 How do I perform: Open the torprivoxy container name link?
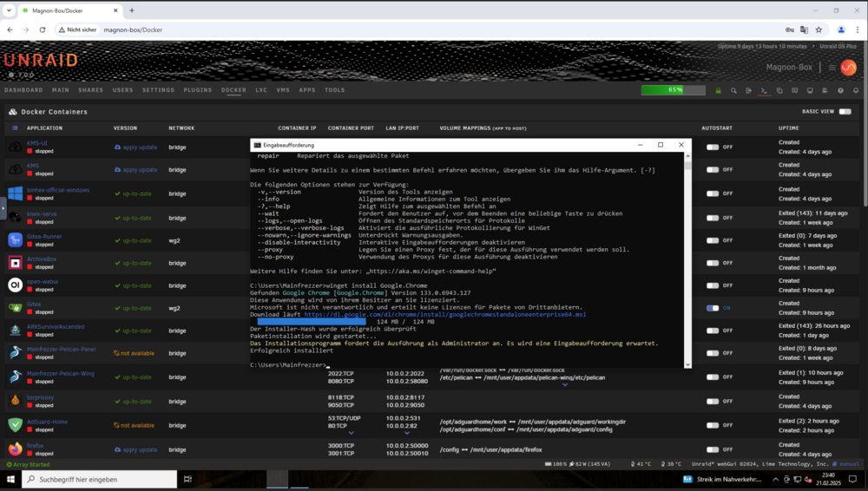(41, 397)
